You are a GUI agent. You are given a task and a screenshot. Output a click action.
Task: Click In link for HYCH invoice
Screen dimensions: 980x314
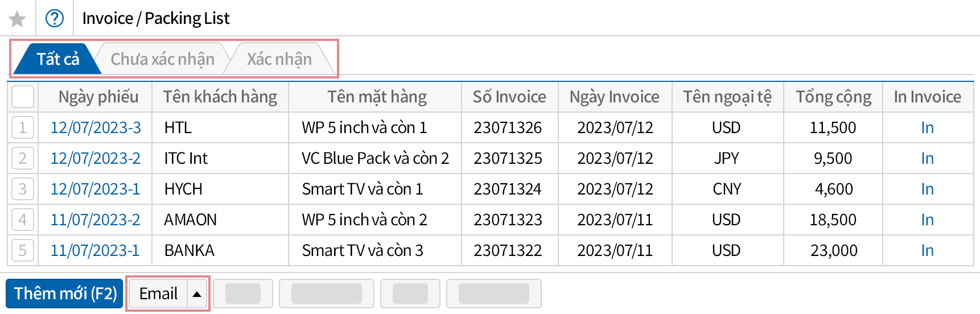point(927,189)
